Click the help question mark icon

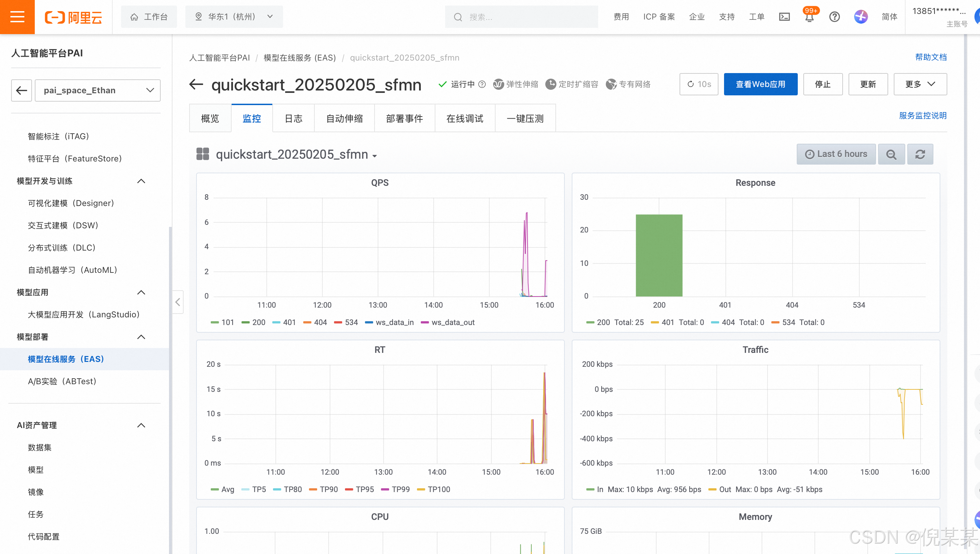pyautogui.click(x=834, y=17)
